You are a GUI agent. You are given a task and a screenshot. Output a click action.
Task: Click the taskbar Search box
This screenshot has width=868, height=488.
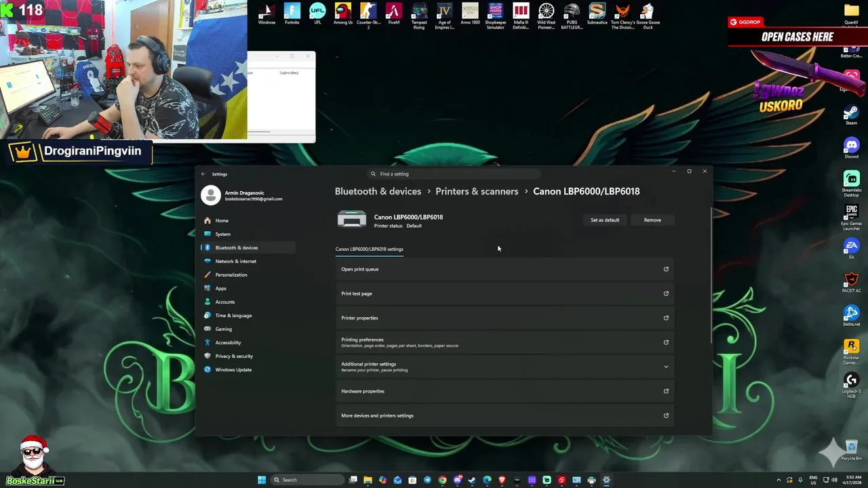(307, 480)
